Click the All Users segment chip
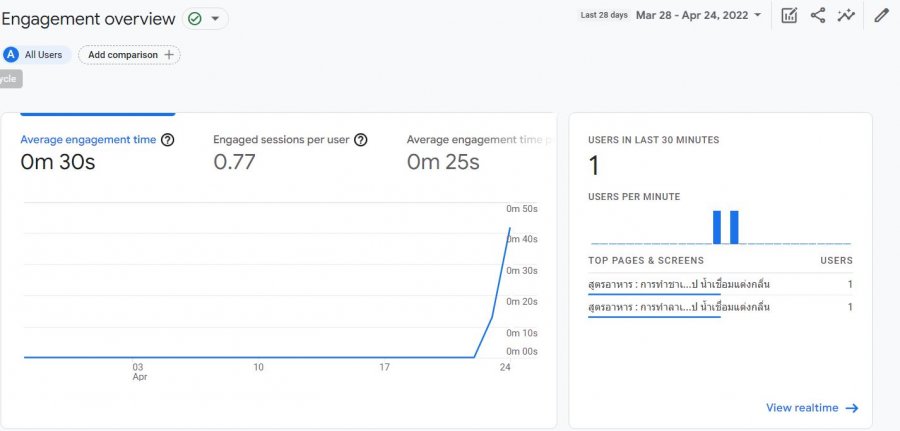 (x=37, y=55)
